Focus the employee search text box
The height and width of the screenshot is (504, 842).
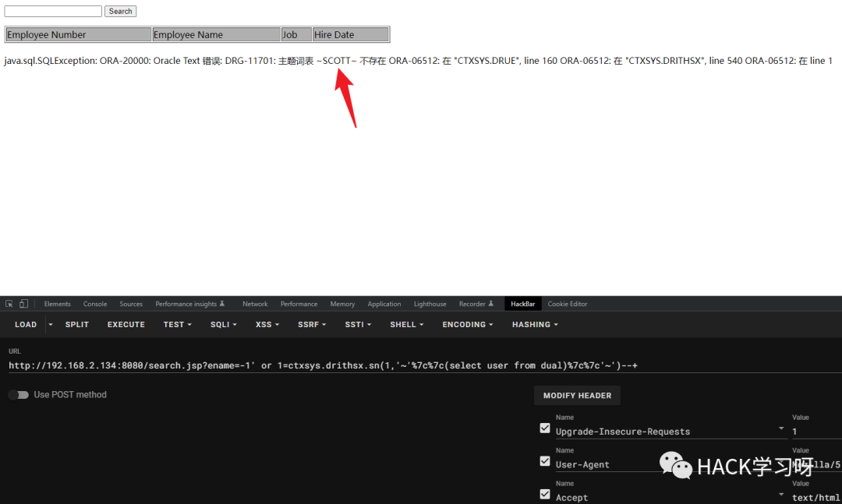[53, 11]
